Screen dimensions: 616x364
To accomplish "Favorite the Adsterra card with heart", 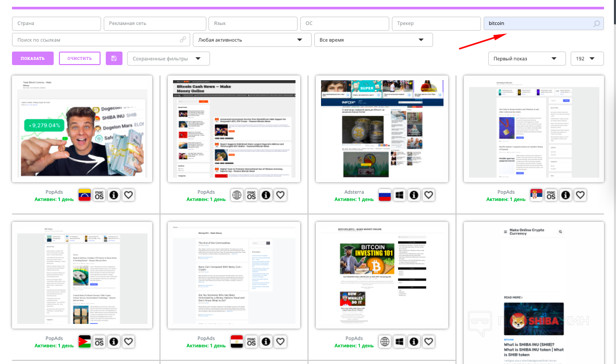I will point(428,195).
